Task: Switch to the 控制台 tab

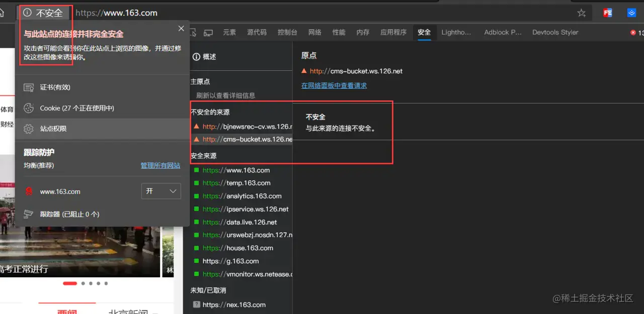Action: [x=287, y=32]
